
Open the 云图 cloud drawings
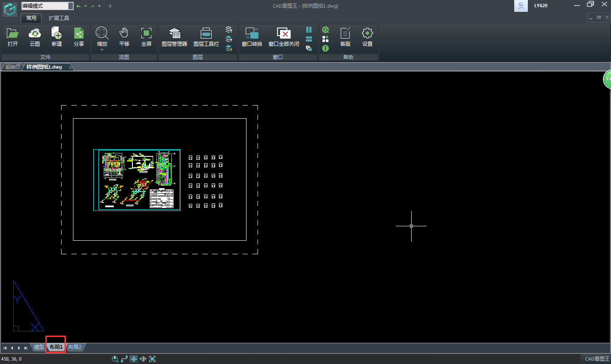pyautogui.click(x=35, y=37)
